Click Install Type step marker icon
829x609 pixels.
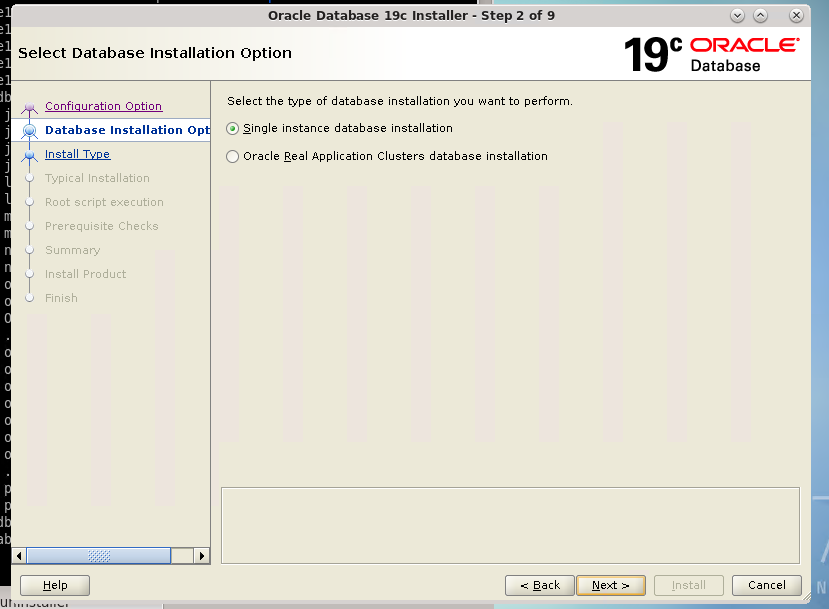click(x=30, y=155)
